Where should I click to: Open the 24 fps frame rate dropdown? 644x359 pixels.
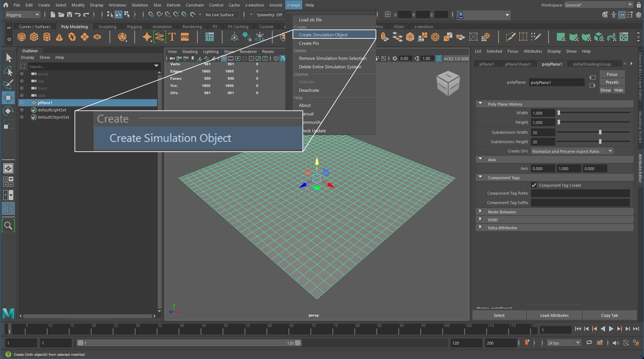tap(564, 343)
